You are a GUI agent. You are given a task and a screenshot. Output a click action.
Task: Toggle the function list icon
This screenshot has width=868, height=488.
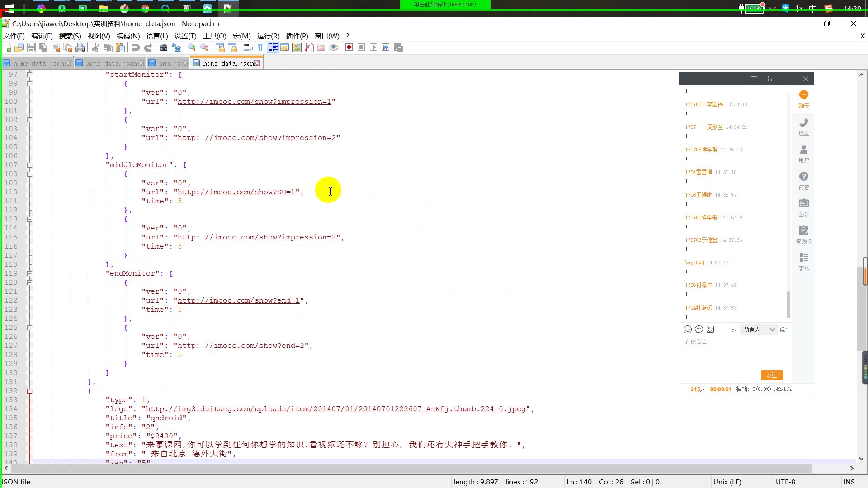coord(309,47)
